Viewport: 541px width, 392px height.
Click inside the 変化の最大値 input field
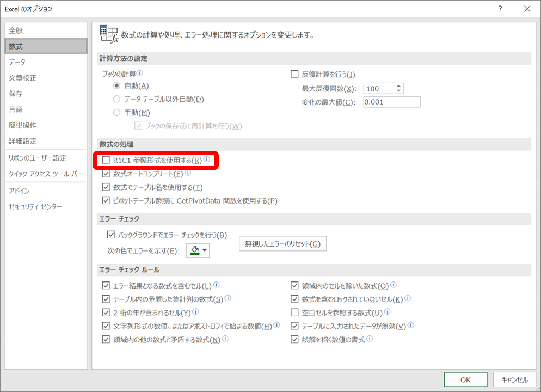(391, 101)
